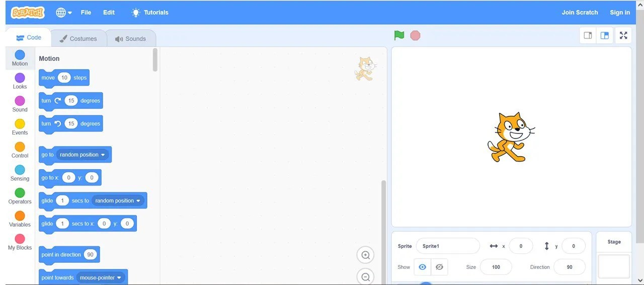Click the steps value 10 field
Image resolution: width=644 pixels, height=285 pixels.
tap(64, 78)
